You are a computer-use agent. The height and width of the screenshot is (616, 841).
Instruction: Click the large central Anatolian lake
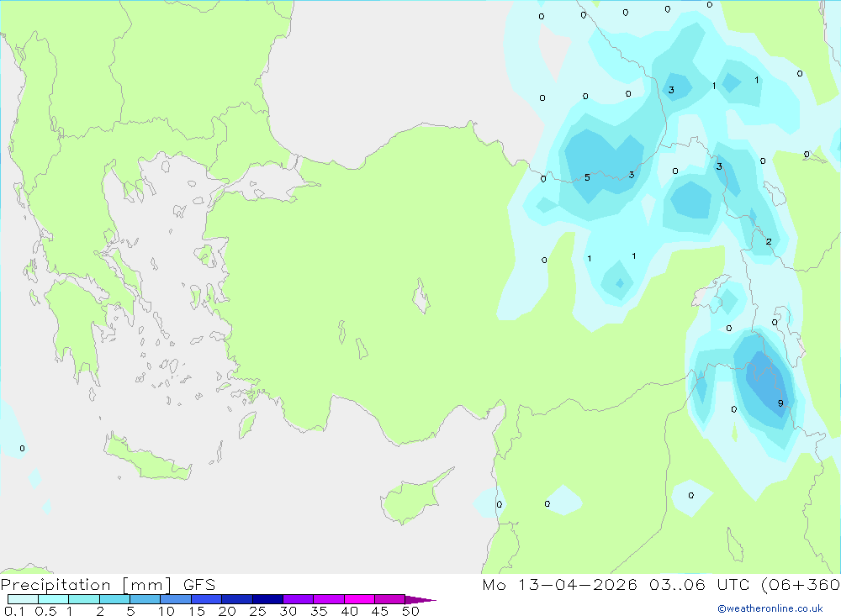421,296
